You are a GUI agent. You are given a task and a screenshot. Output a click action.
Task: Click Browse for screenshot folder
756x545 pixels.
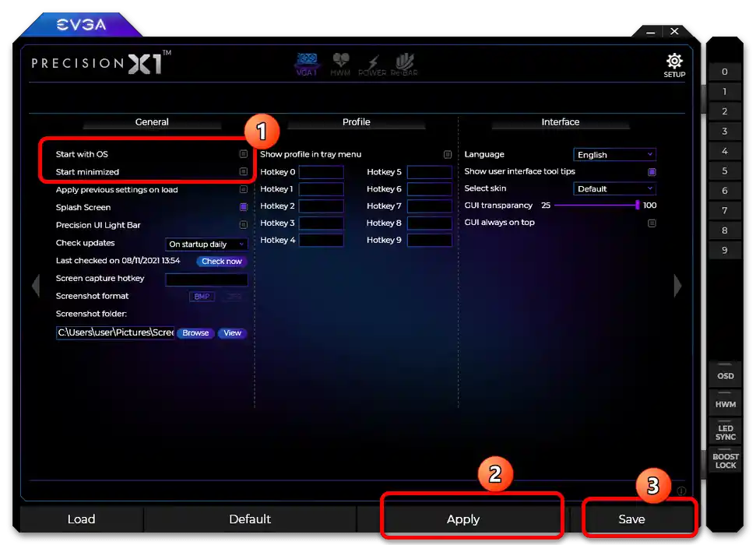pos(195,332)
